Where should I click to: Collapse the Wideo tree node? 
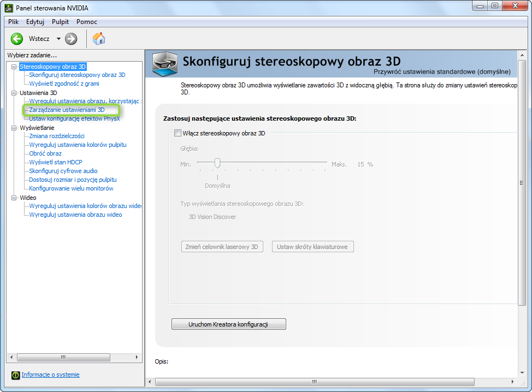(x=14, y=198)
